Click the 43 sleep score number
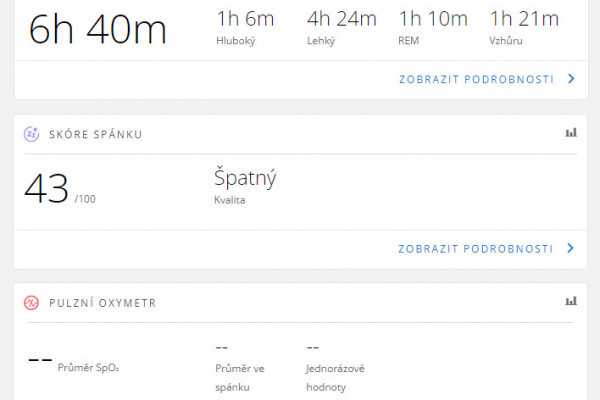The image size is (600, 400). [47, 188]
